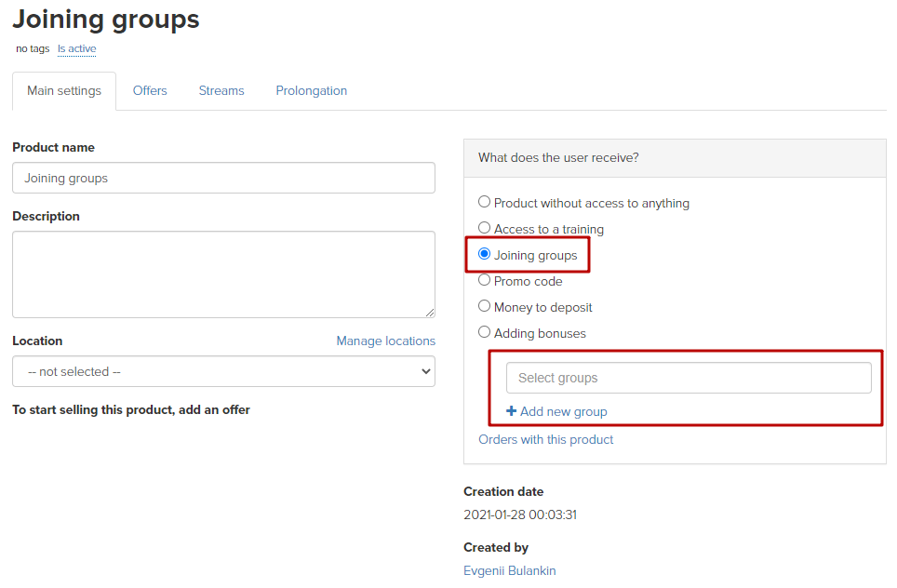Open the Select groups field

click(x=689, y=378)
